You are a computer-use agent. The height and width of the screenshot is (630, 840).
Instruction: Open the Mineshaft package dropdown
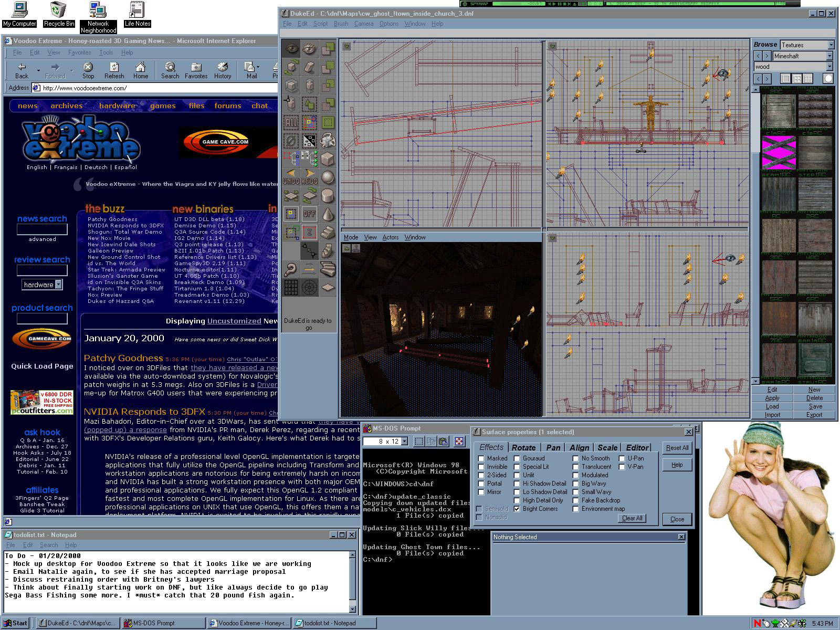829,56
